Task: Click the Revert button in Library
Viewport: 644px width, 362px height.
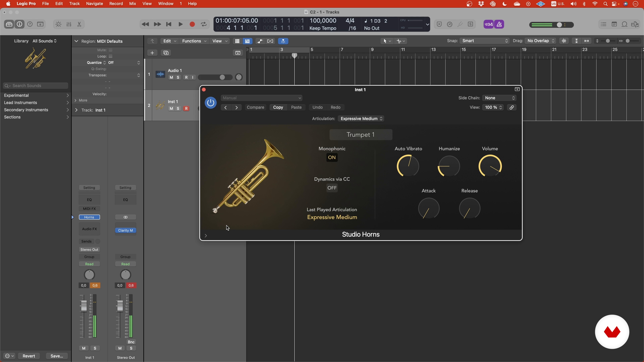Action: pos(29,356)
